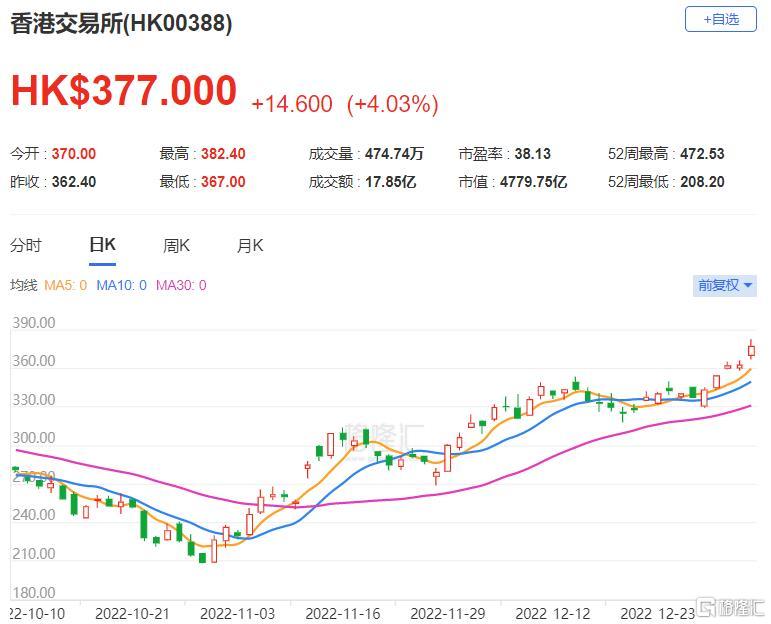Click the 210.00 price axis label

pos(34,554)
